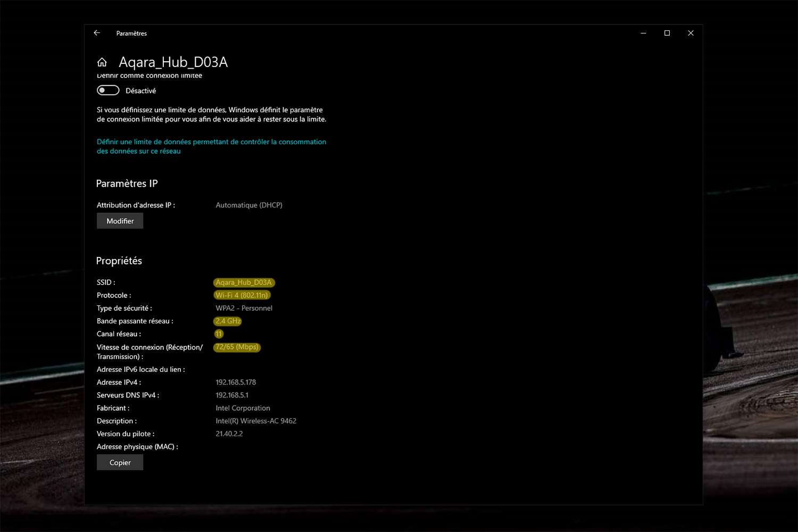Image resolution: width=798 pixels, height=532 pixels.
Task: Open the data limit settings link
Action: tap(211, 146)
